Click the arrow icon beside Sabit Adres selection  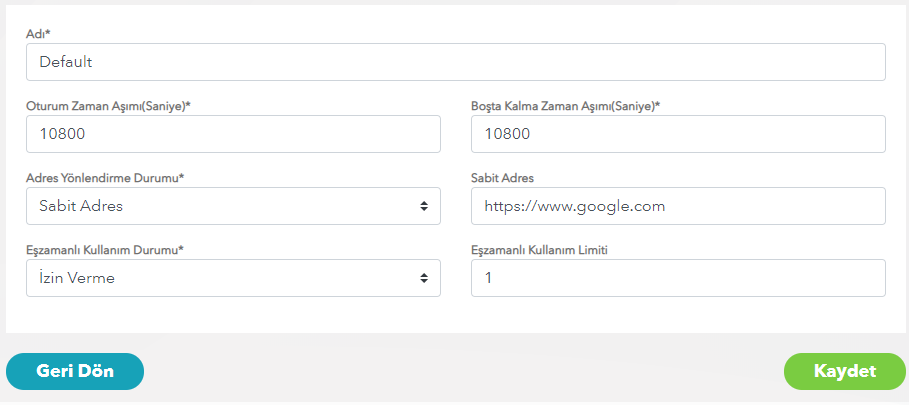pyautogui.click(x=424, y=206)
